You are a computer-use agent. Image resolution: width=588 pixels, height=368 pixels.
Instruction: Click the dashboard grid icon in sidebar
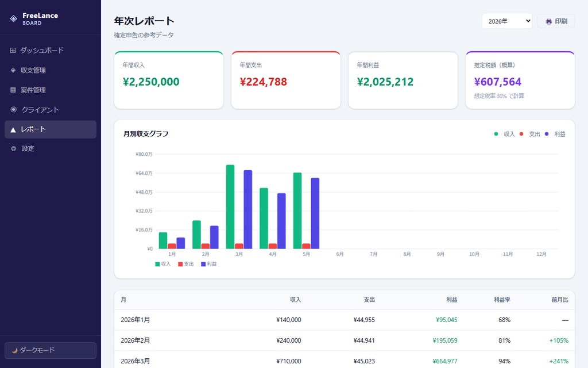click(x=13, y=51)
